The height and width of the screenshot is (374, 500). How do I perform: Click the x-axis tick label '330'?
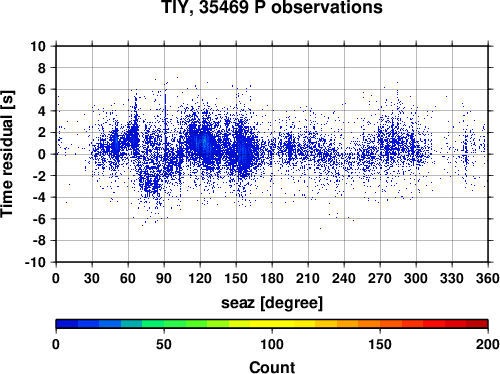(452, 278)
